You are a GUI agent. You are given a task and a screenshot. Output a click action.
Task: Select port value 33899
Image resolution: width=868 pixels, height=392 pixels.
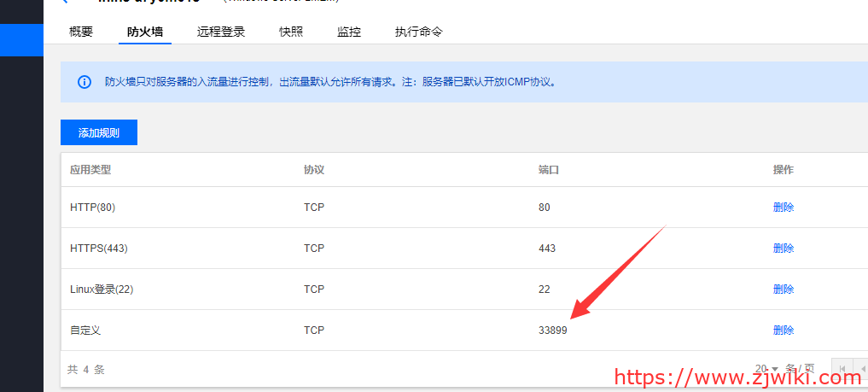pos(552,331)
